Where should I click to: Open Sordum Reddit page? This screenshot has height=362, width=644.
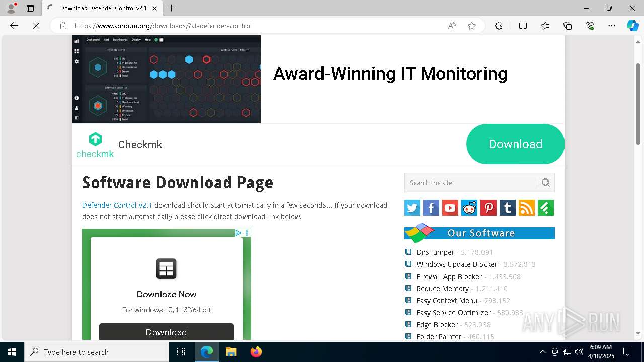pos(469,208)
